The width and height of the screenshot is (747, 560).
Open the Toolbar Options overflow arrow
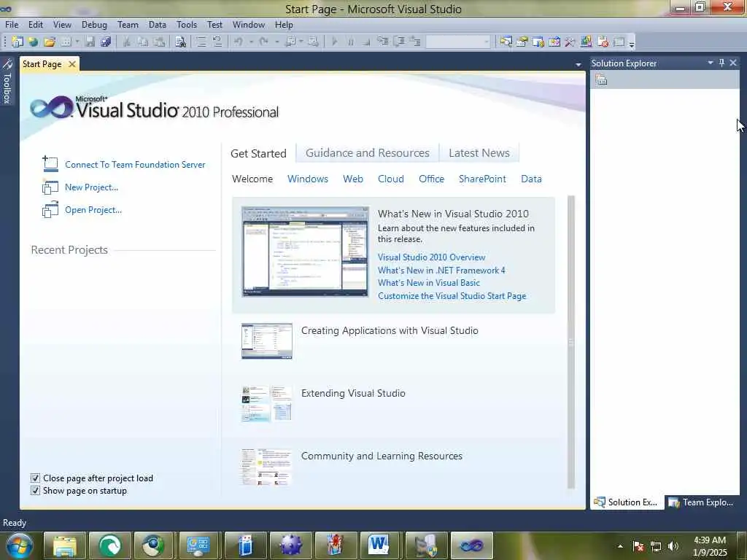pos(632,44)
